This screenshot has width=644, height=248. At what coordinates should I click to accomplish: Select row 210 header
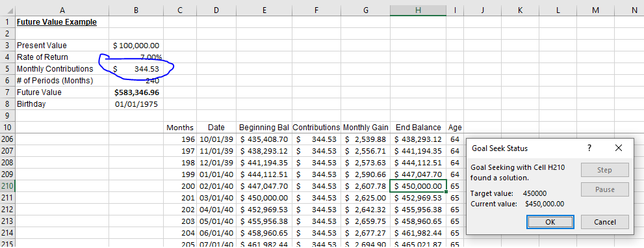click(x=7, y=186)
